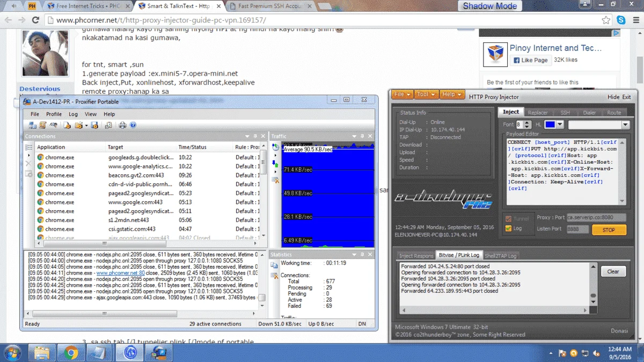Toggle the Log checkbox in HTTP Proxy Injector
The height and width of the screenshot is (362, 644).
[x=508, y=228]
